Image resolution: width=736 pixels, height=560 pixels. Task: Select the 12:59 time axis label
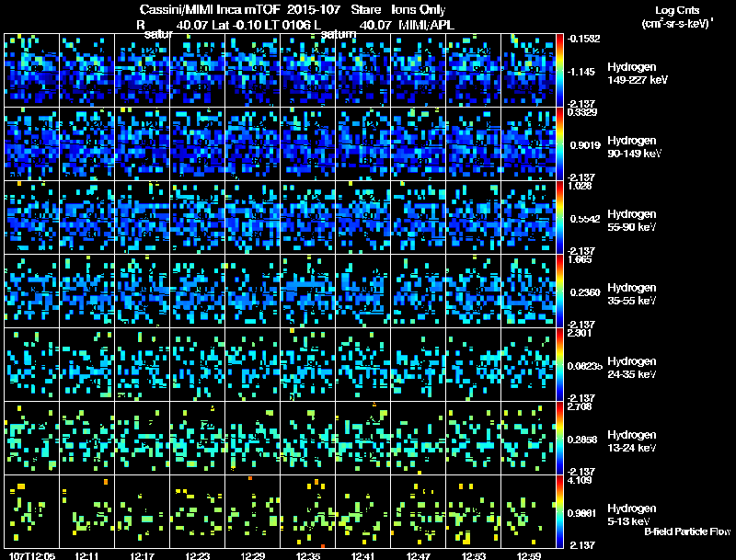click(529, 555)
